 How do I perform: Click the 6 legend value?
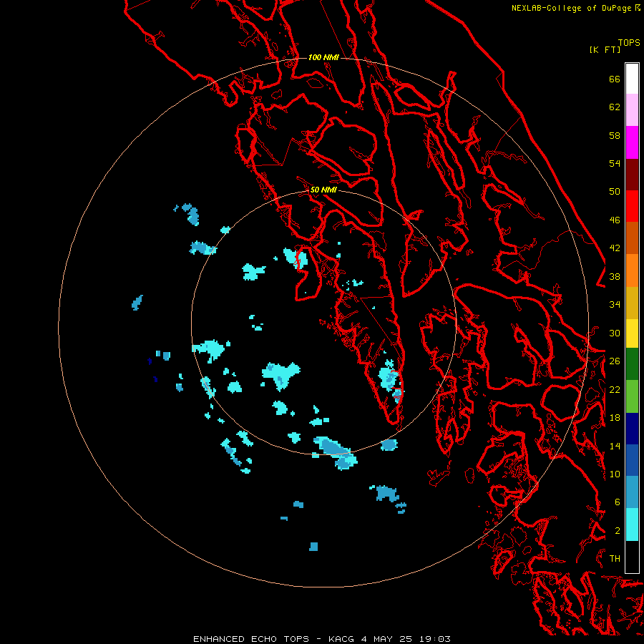618,502
